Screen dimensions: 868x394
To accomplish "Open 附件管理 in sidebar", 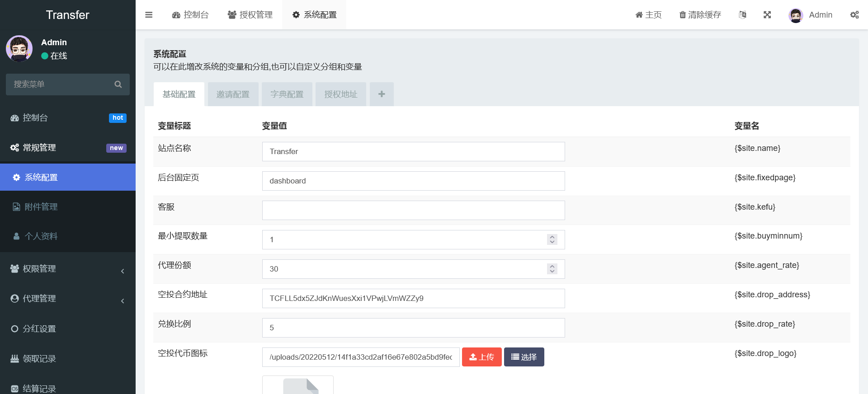I will pos(41,207).
